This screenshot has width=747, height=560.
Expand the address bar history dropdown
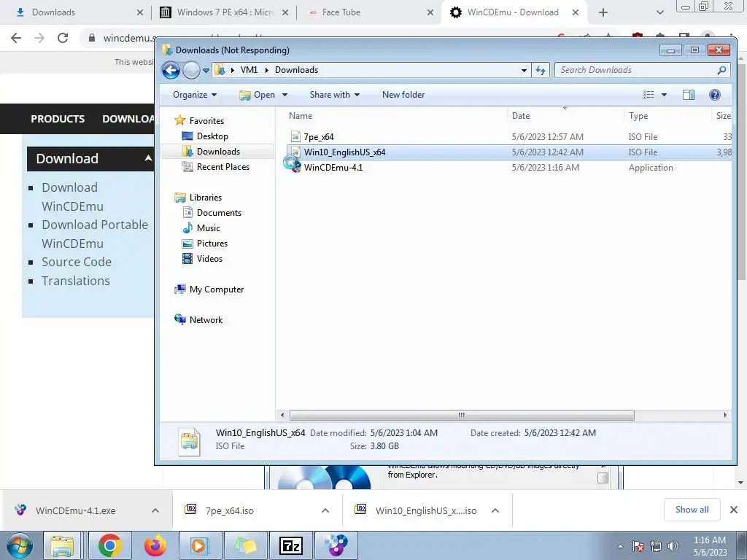tap(524, 71)
